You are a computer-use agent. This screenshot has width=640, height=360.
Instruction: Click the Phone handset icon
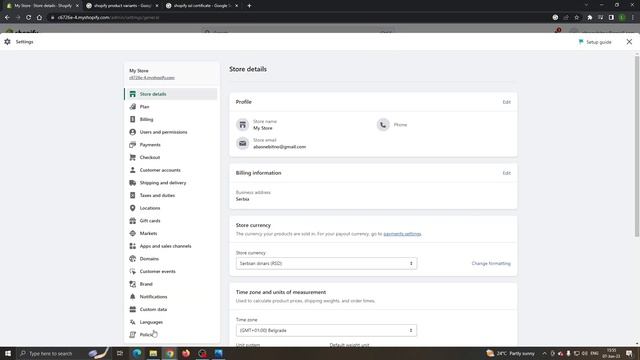(383, 124)
